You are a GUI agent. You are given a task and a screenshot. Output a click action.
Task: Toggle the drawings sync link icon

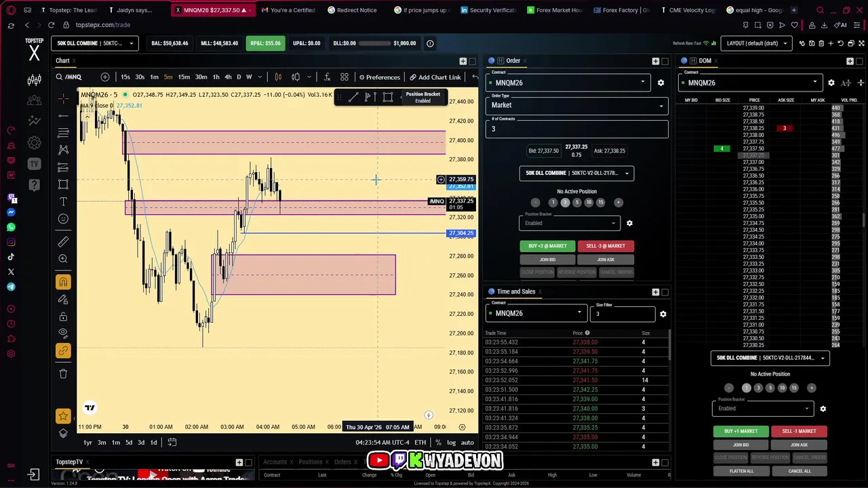pos(63,351)
